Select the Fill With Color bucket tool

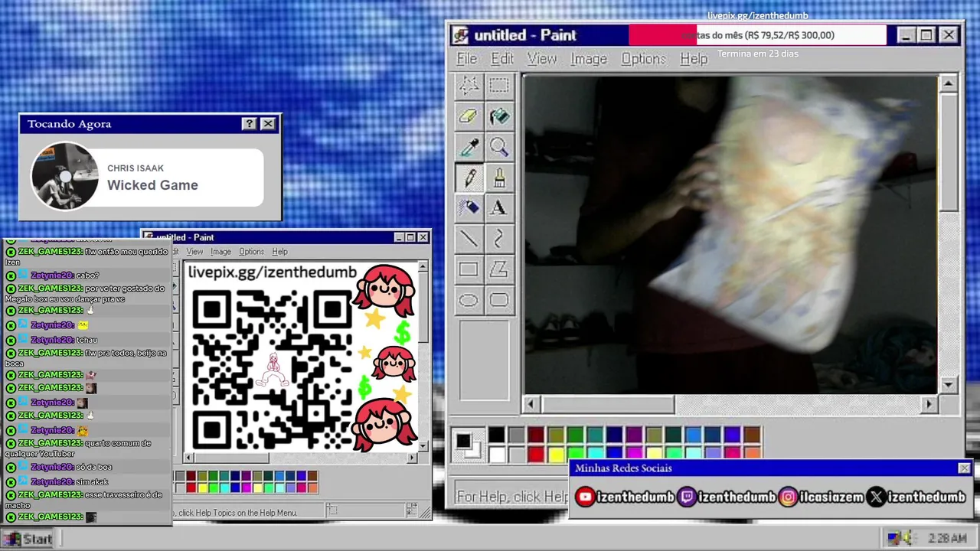pyautogui.click(x=499, y=116)
